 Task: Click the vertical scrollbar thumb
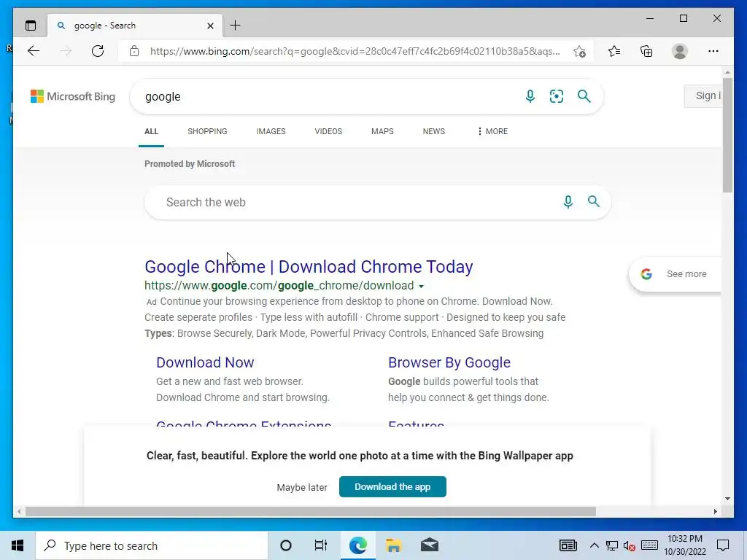[727, 136]
